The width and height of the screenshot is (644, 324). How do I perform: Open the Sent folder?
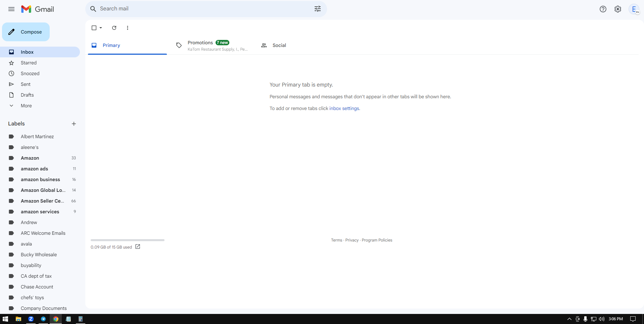(40, 84)
